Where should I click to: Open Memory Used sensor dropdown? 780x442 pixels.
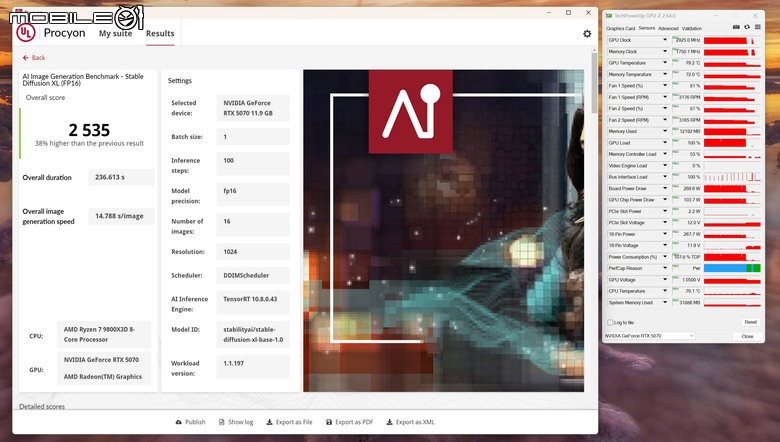665,131
